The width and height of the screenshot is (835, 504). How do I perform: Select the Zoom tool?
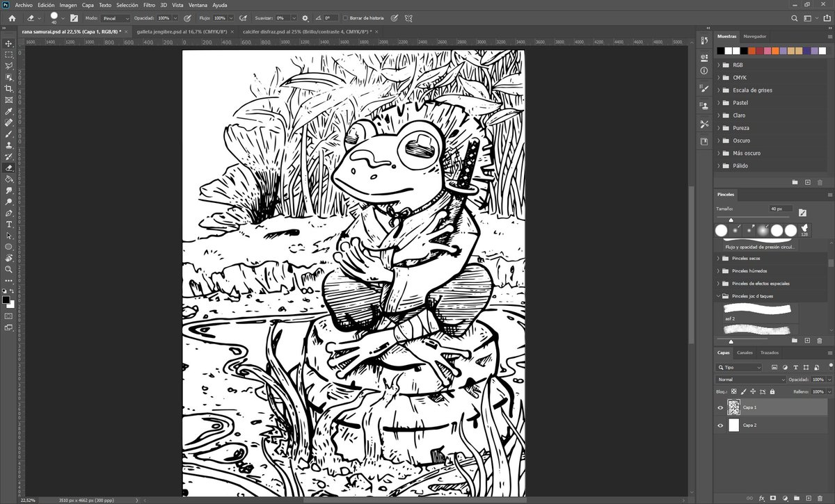pyautogui.click(x=9, y=269)
